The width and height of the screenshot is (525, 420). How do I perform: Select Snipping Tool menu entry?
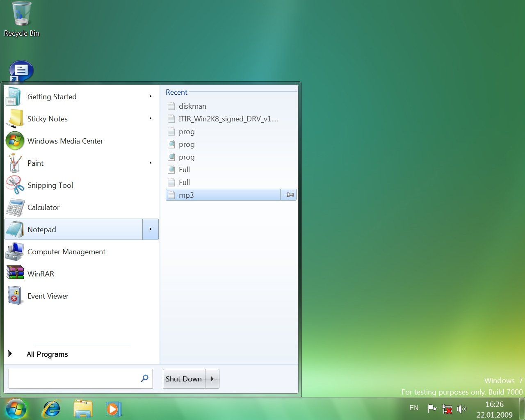(x=81, y=185)
